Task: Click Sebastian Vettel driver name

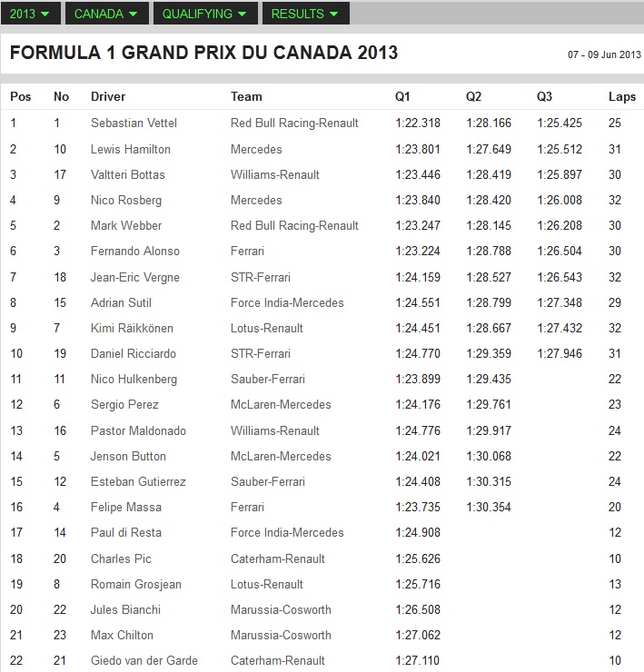Action: [x=132, y=123]
